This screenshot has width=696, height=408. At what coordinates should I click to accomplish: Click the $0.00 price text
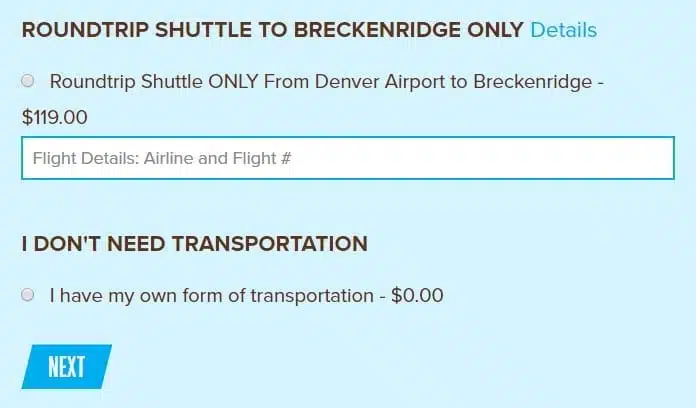click(417, 295)
